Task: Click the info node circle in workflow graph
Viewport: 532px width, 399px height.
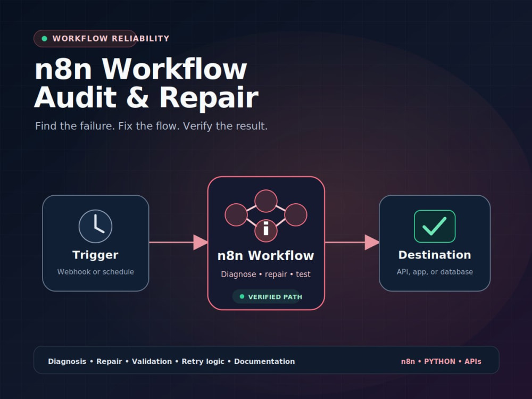Action: (266, 230)
